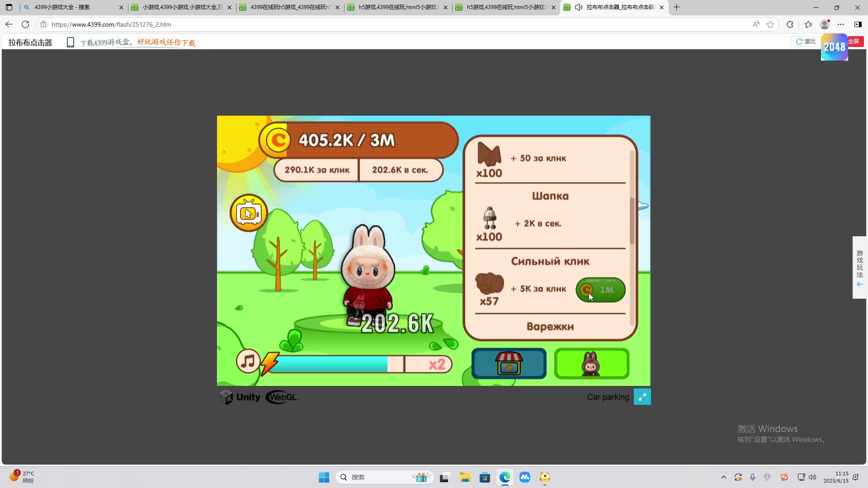
Task: Enter Unity fullscreen with expand icon
Action: click(642, 397)
